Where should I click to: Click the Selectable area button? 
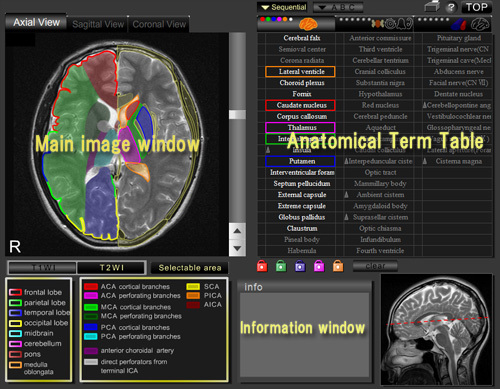coord(190,268)
